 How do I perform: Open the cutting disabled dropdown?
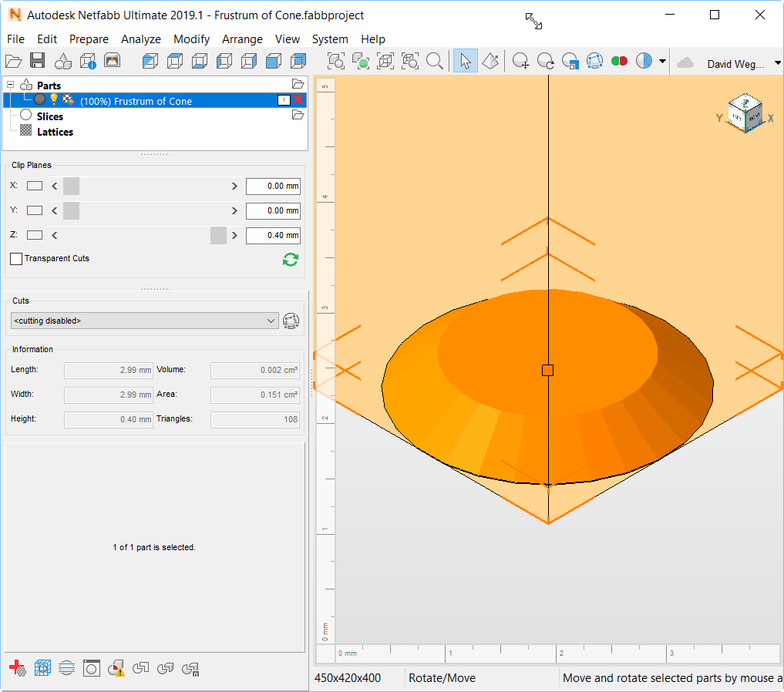145,321
